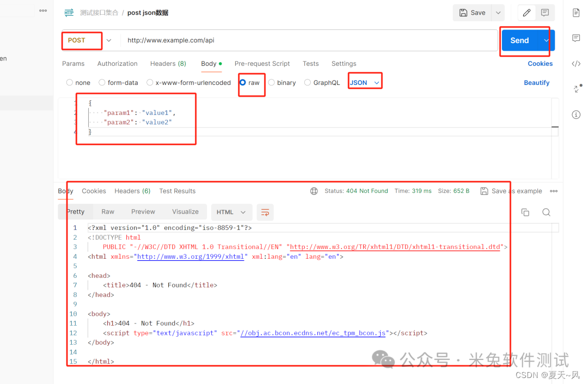Open the ec_tpm_bcon.js script link
The height and width of the screenshot is (384, 588).
pos(313,333)
